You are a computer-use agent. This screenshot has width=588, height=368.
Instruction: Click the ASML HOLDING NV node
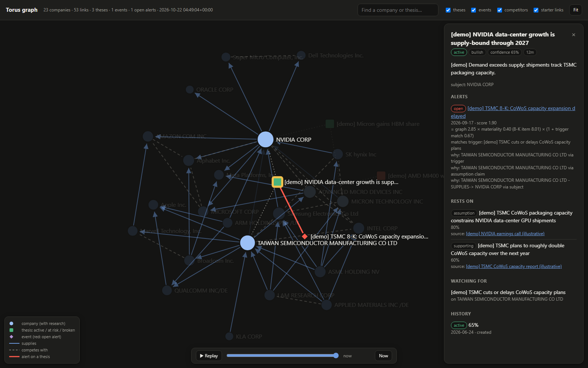tap(320, 272)
